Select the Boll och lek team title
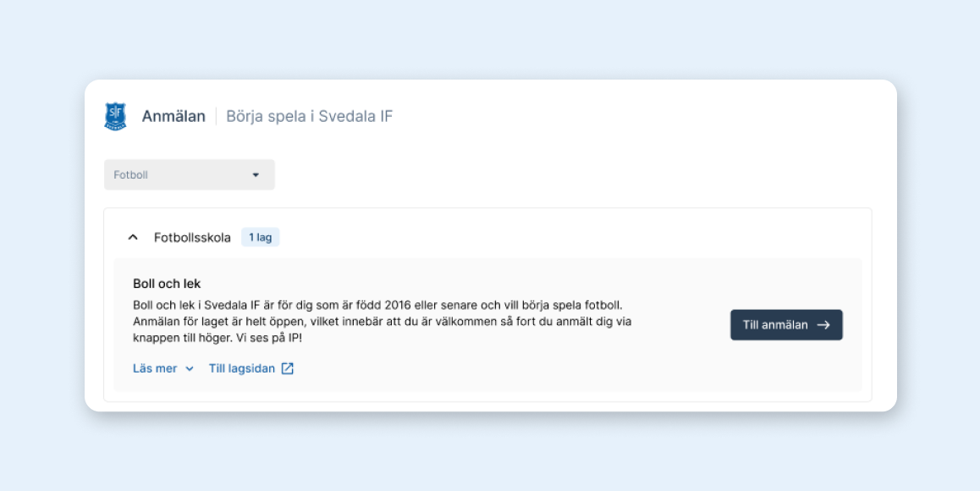This screenshot has height=491, width=980. 167,284
